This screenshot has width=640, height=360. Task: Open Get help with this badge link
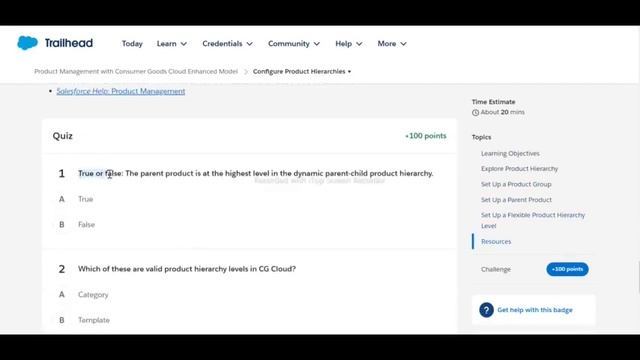(x=535, y=310)
